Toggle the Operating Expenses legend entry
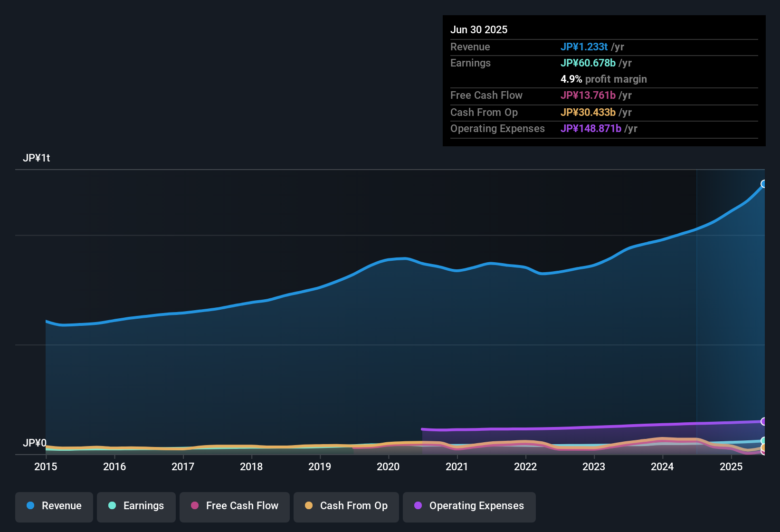Screen dimensions: 780x532 pos(469,506)
